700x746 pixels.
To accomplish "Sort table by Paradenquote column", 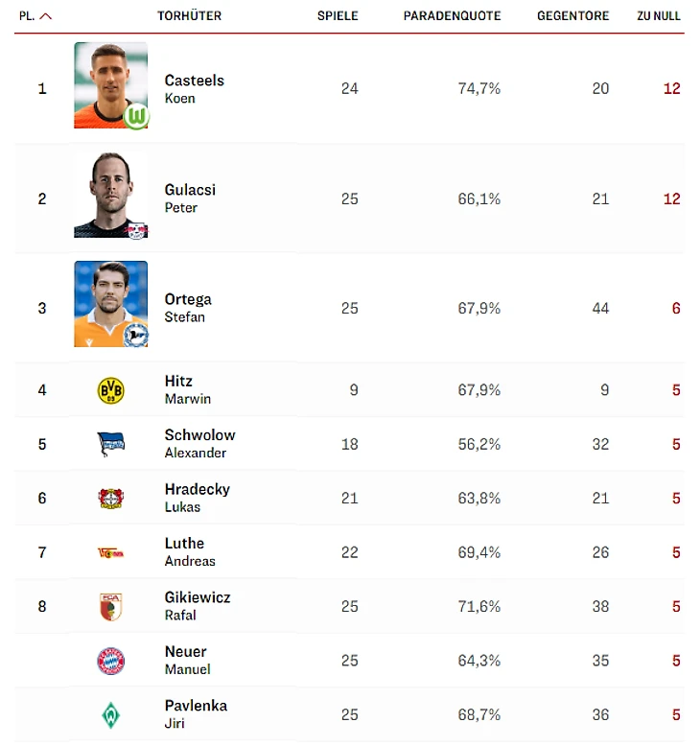I will 452,16.
